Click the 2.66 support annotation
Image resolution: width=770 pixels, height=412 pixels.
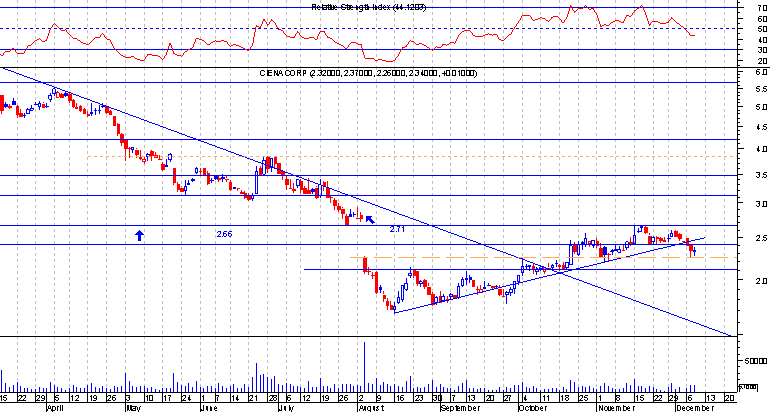224,234
